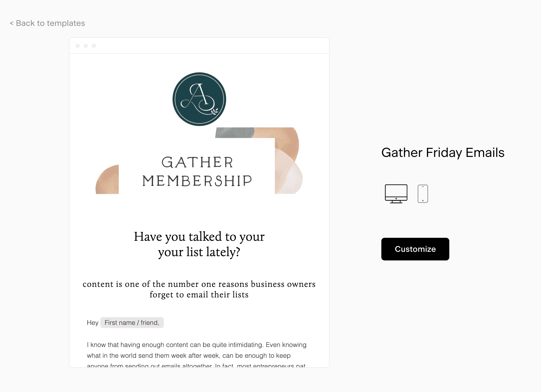Click the circular monogram A logo
Viewport: 541px width, 392px height.
coord(199,99)
